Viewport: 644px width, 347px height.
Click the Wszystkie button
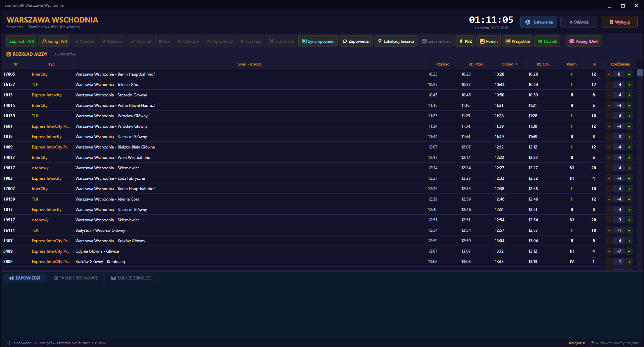coord(517,41)
